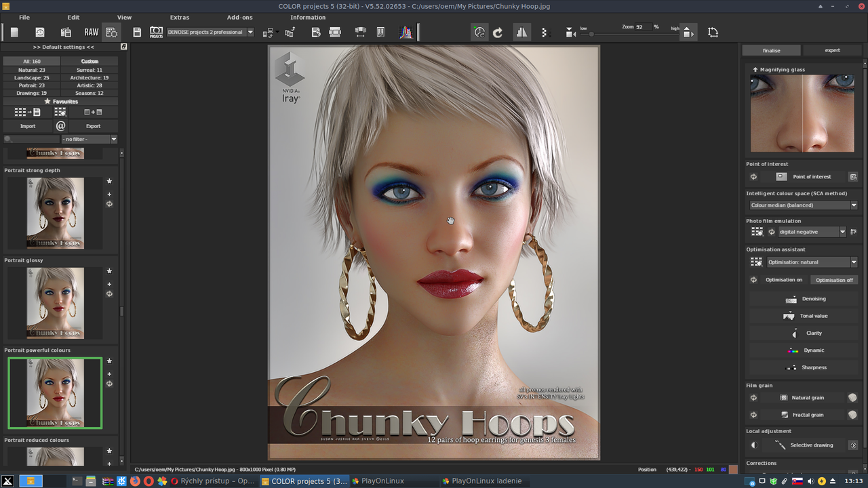This screenshot has height=488, width=868.
Task: Open the PROJECTS camera icon
Action: pos(156,32)
